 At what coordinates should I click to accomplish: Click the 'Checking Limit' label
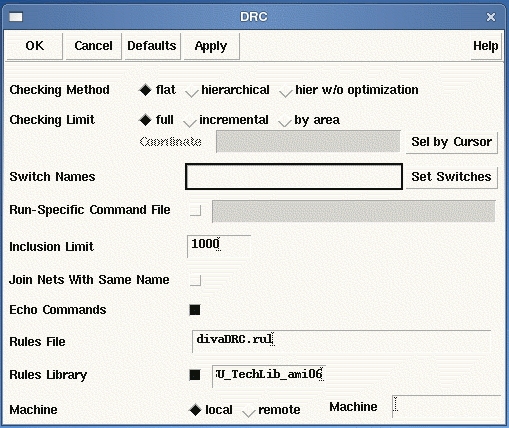tap(52, 120)
